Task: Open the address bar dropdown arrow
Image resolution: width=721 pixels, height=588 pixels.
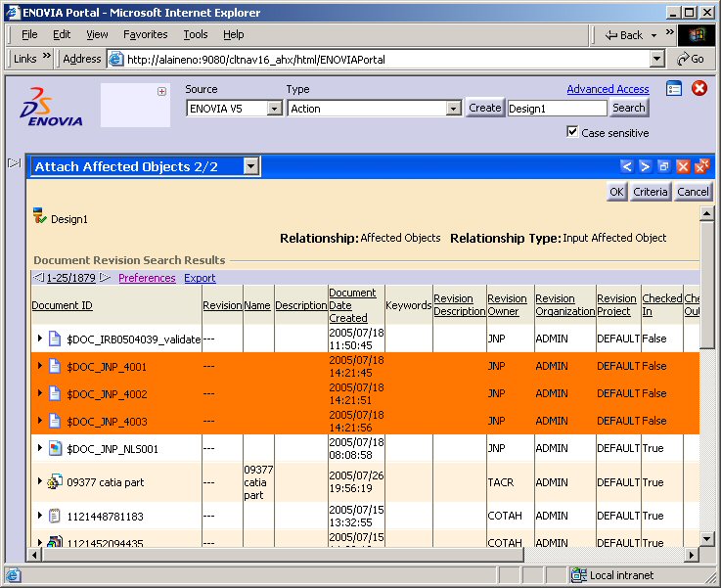Action: pos(657,59)
